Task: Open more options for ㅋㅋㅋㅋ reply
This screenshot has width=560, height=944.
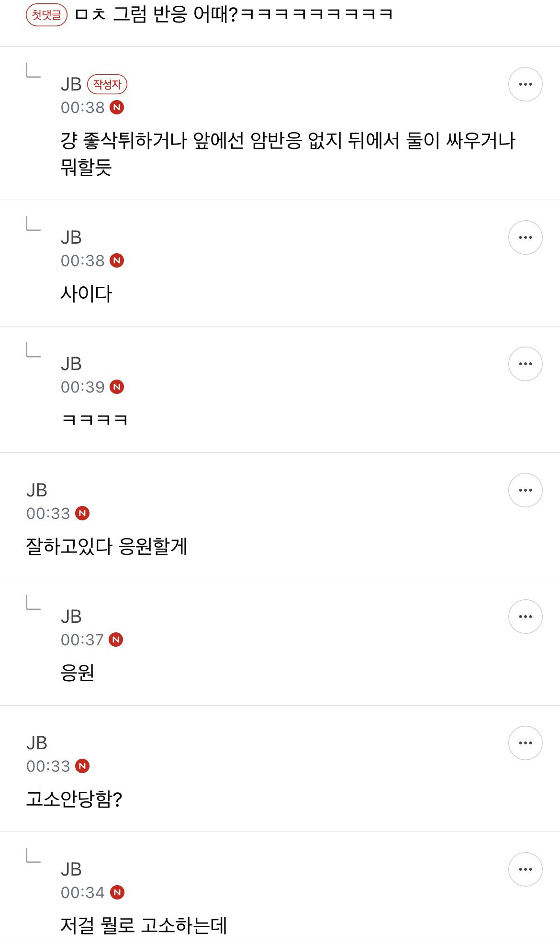Action: click(x=525, y=364)
